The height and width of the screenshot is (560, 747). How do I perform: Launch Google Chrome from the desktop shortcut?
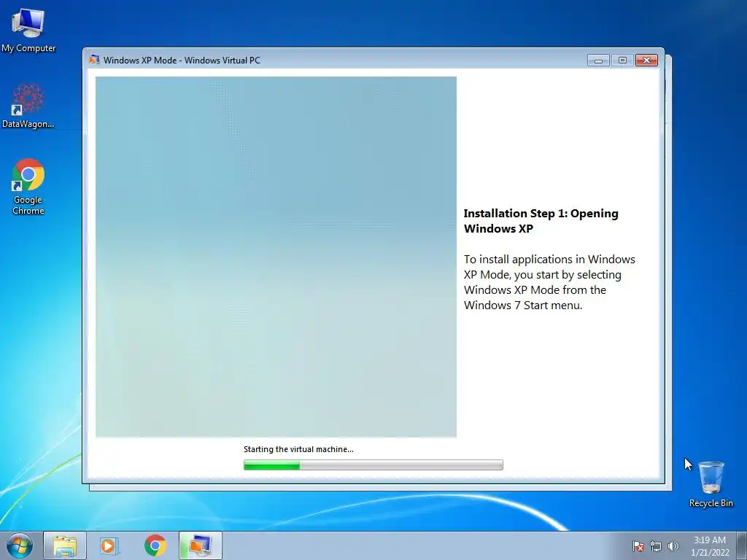pos(28,186)
